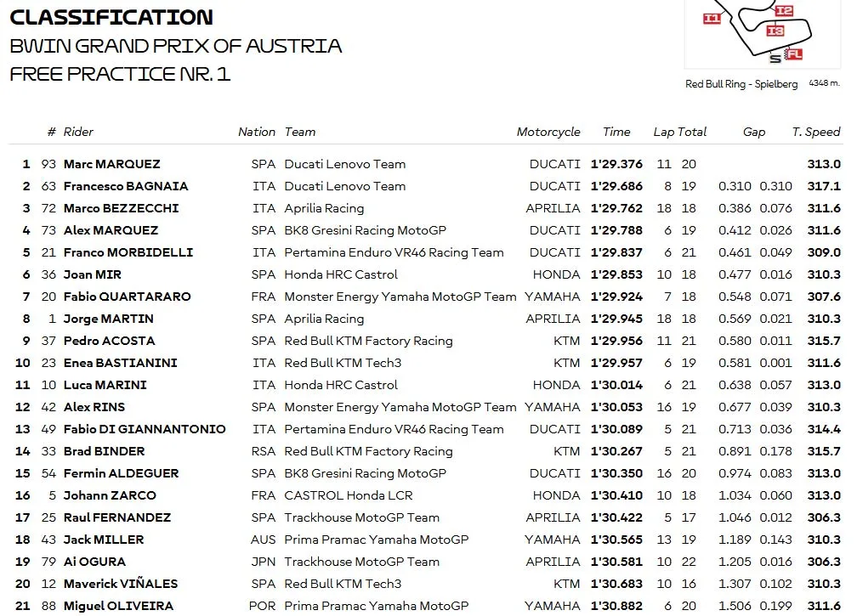Click lap time 1'30.267 for Binder
This screenshot has width=857, height=616.
tap(616, 451)
